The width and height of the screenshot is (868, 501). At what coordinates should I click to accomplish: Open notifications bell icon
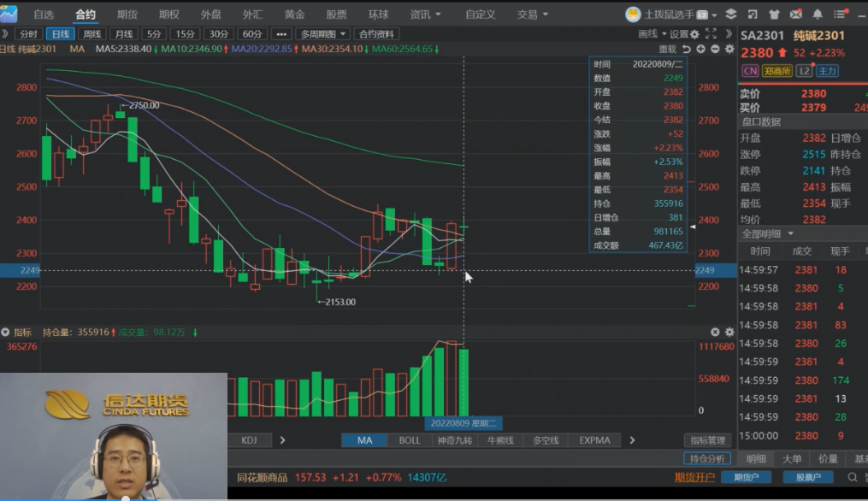pos(818,15)
